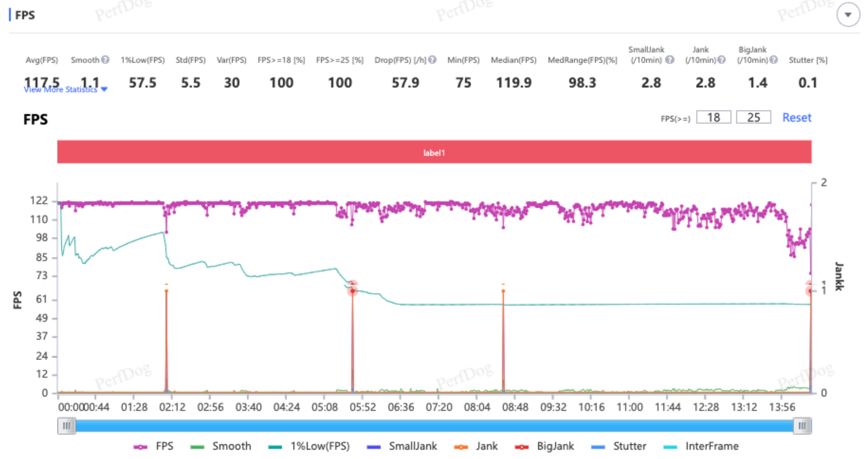Screen dimensions: 868x459
Task: Click left handle of time range slider
Action: [66, 426]
